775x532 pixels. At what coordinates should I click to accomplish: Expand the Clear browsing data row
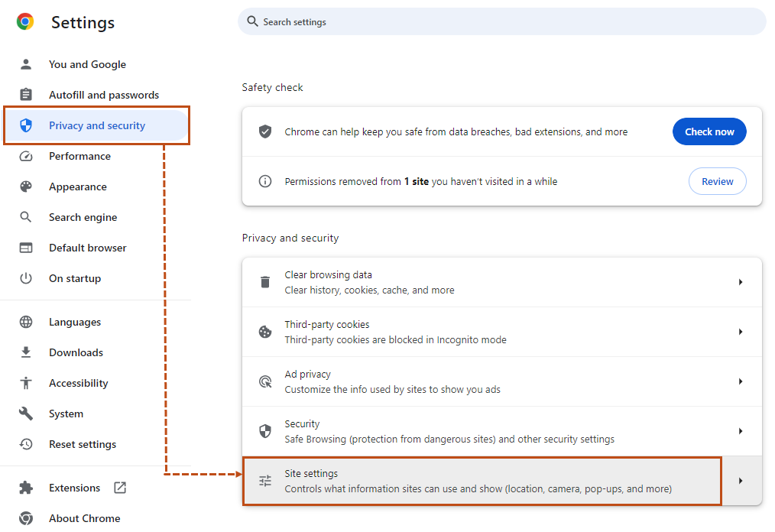740,281
